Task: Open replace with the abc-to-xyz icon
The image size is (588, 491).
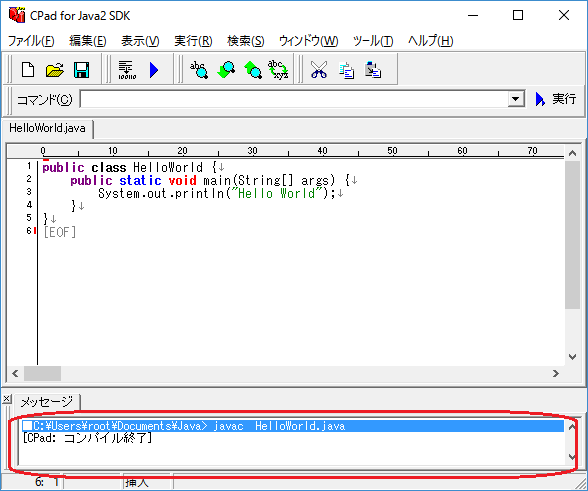Action: pos(278,70)
